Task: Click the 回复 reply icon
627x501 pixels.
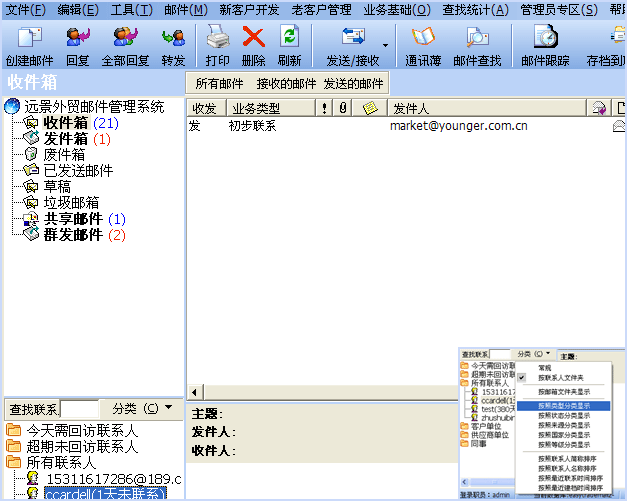Action: click(x=78, y=38)
